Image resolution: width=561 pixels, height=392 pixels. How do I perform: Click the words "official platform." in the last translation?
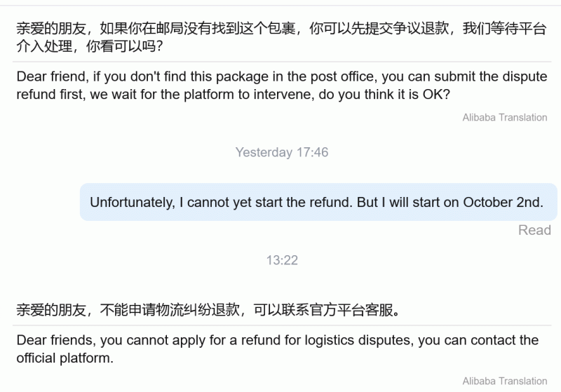[65, 358]
